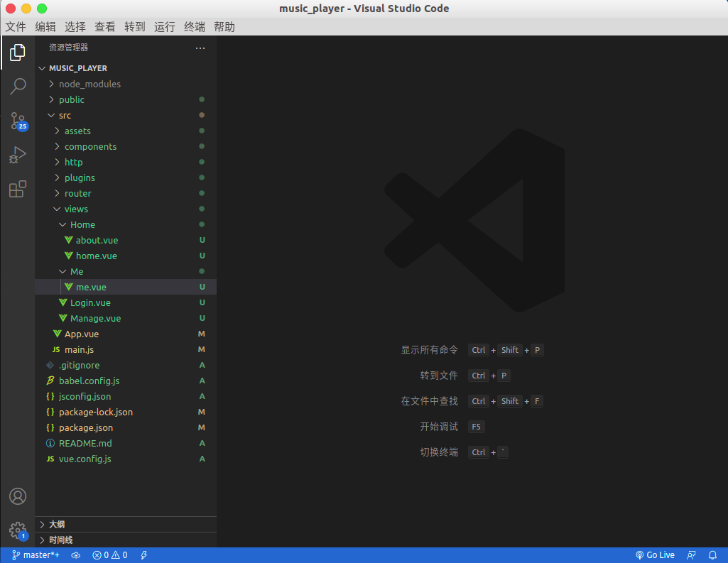728x563 pixels.
Task: Expand the router folder
Action: [126, 194]
